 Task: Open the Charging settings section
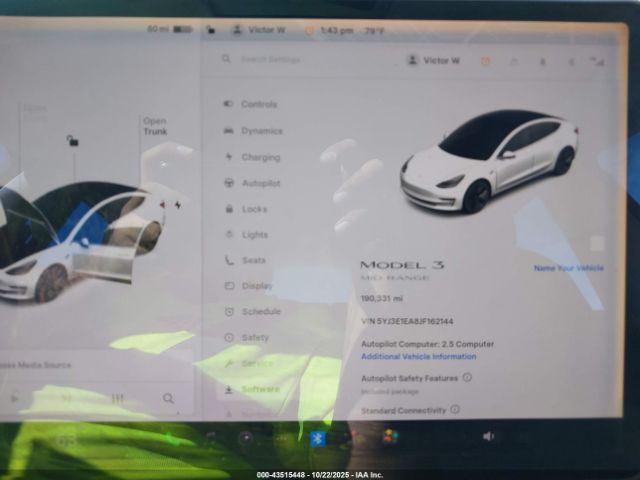tap(260, 157)
